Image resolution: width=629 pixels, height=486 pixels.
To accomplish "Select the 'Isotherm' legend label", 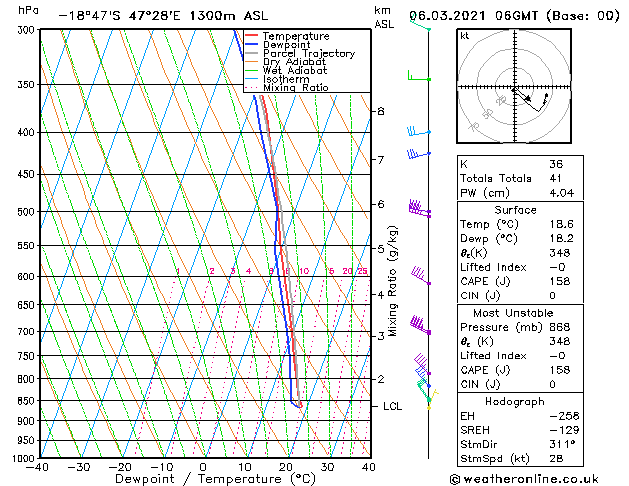I will [x=286, y=79].
